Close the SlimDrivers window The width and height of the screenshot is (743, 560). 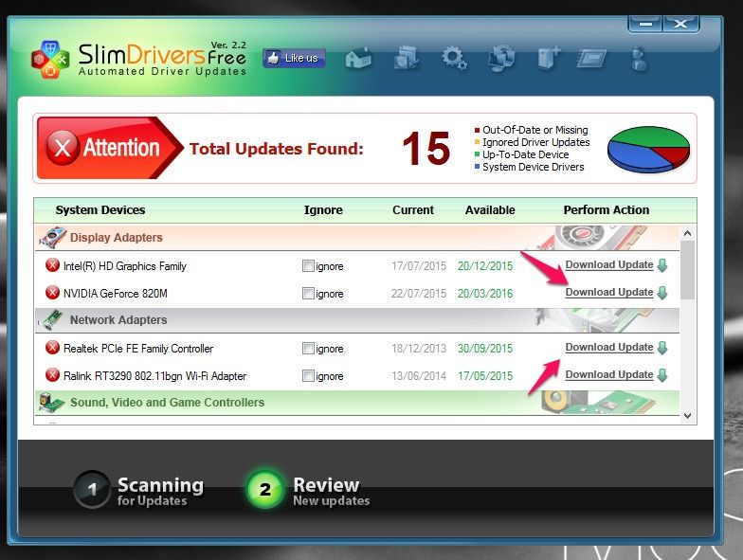tap(680, 23)
